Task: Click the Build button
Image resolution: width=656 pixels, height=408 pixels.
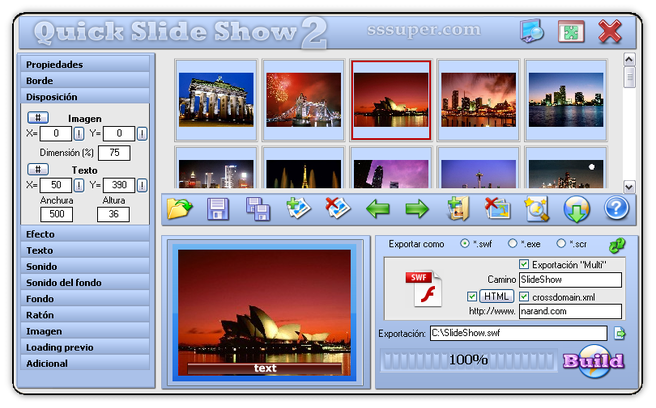Action: coord(593,361)
